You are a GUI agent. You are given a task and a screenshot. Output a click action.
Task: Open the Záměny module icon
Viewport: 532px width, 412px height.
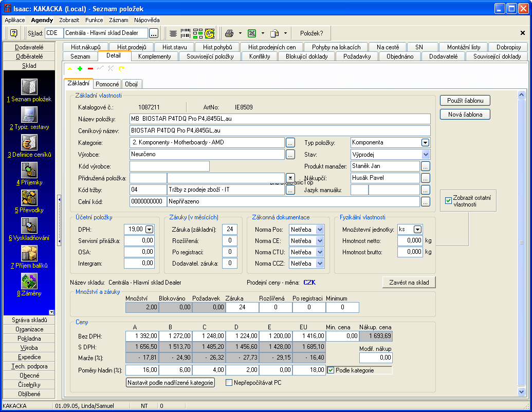tap(29, 282)
